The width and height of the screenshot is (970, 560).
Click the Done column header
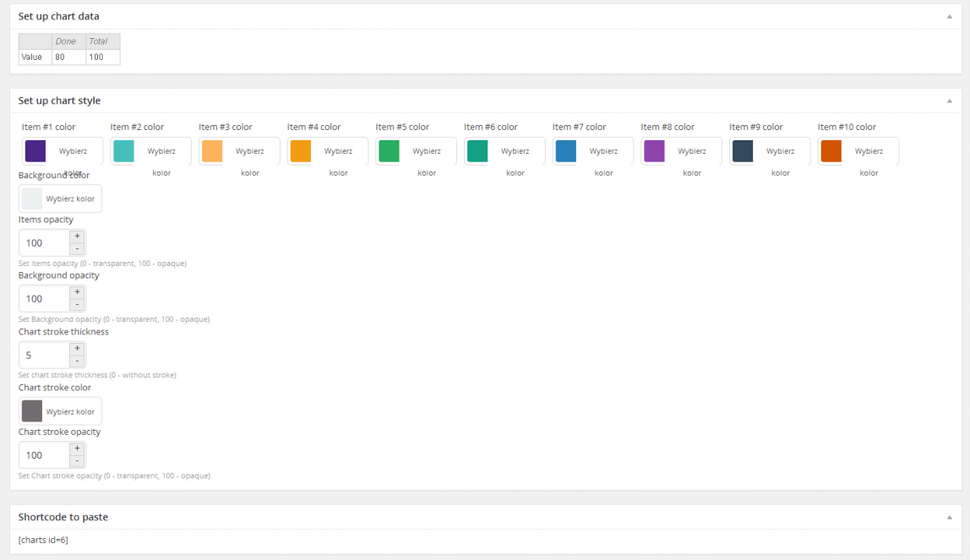(x=68, y=41)
